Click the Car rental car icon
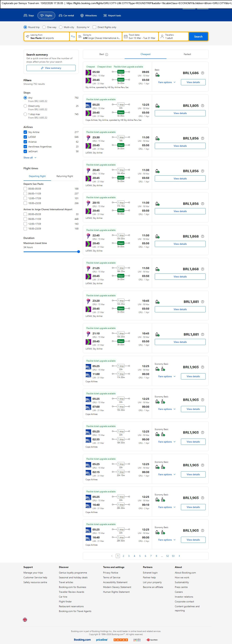 [61, 15]
